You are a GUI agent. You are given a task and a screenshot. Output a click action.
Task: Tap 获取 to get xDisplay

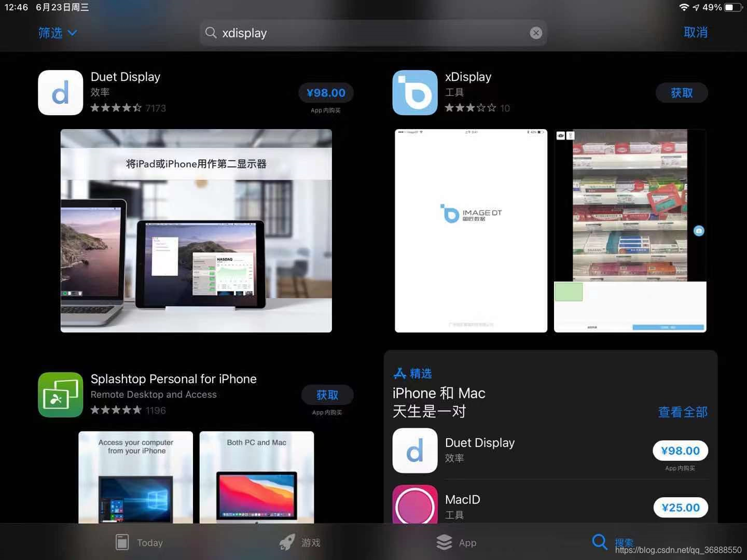coord(682,93)
